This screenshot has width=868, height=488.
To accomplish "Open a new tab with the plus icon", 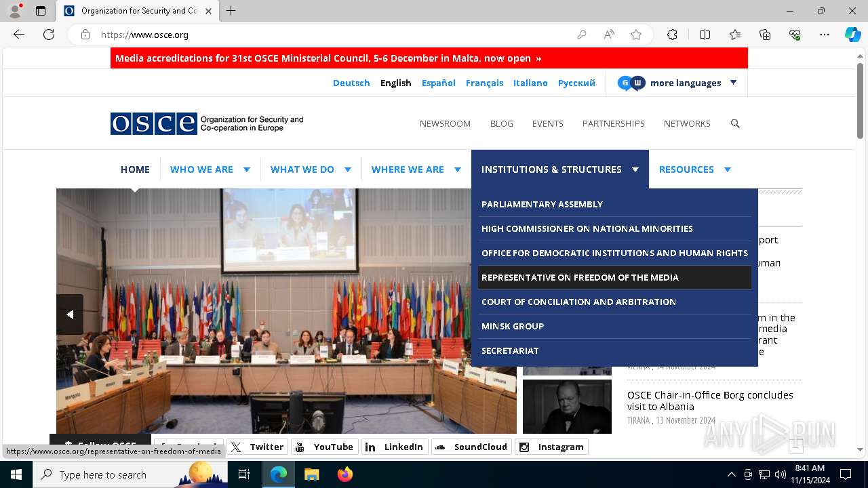I will (231, 11).
